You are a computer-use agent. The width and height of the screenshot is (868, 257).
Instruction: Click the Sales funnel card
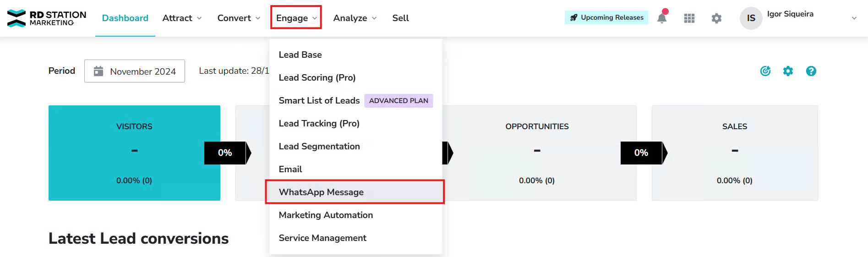(735, 153)
